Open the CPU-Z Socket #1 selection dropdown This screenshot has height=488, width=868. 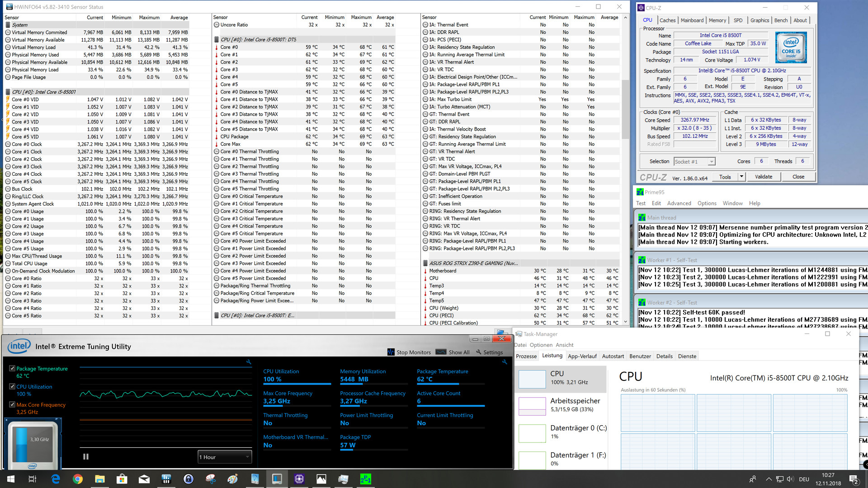pyautogui.click(x=694, y=161)
